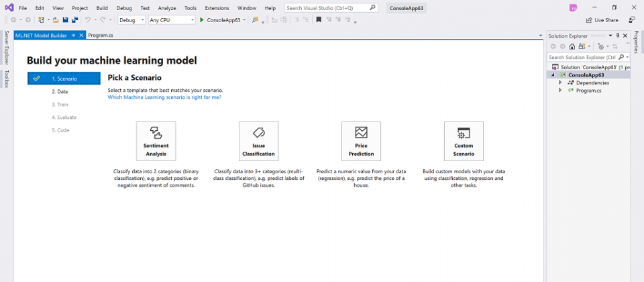Image resolution: width=644 pixels, height=282 pixels.
Task: Save the current file with Save icon
Action: [65, 19]
